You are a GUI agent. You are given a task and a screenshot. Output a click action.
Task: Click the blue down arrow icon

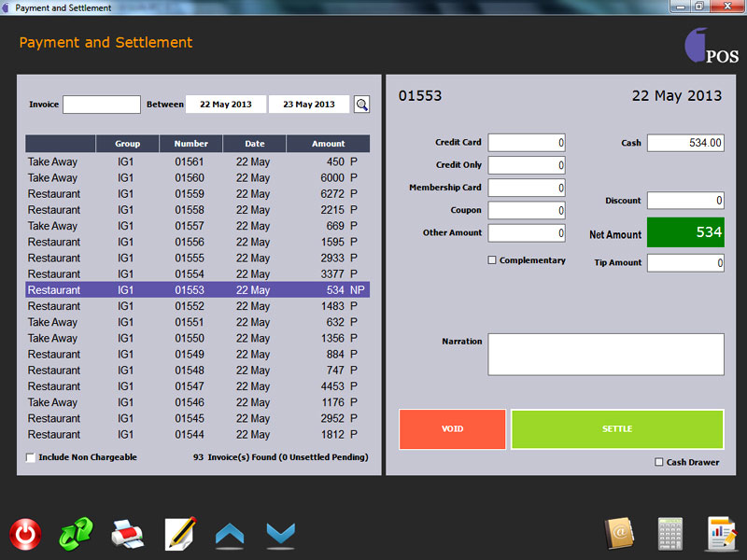pos(280,534)
